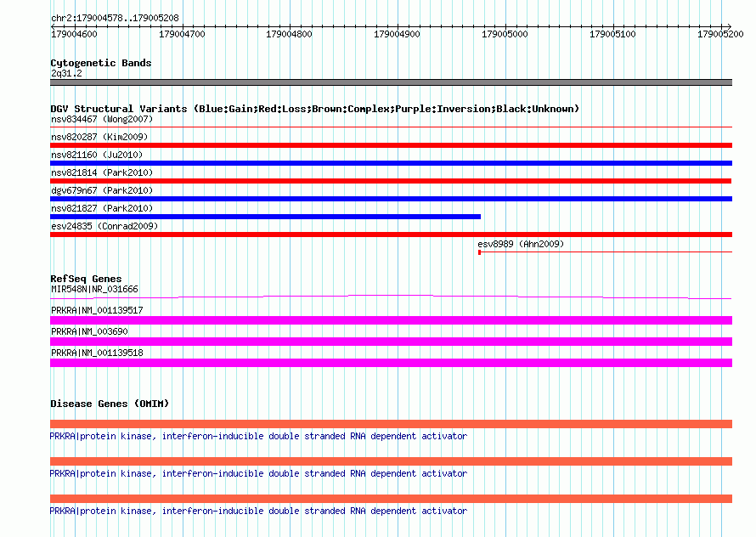Open the first PRKRA protein kinase OMIM link

(258, 436)
